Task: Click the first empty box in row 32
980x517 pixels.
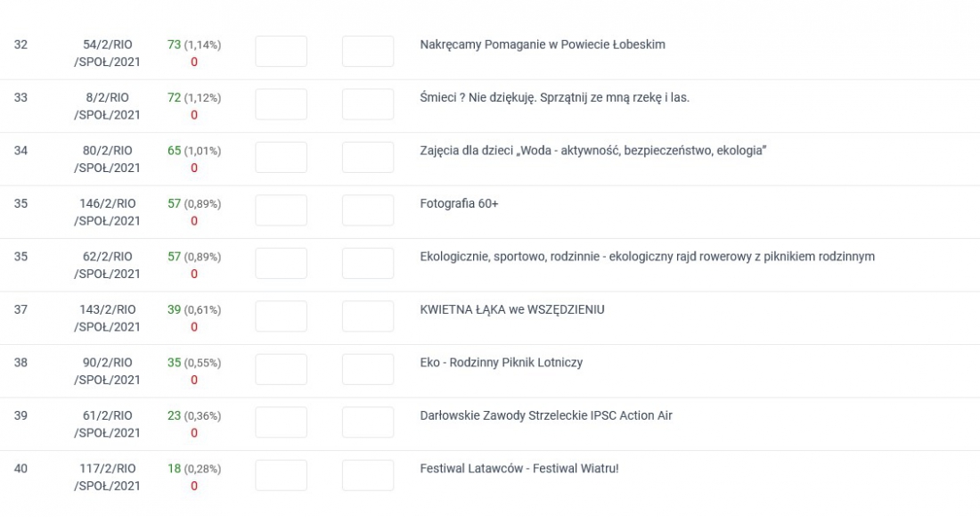Action: pos(281,52)
